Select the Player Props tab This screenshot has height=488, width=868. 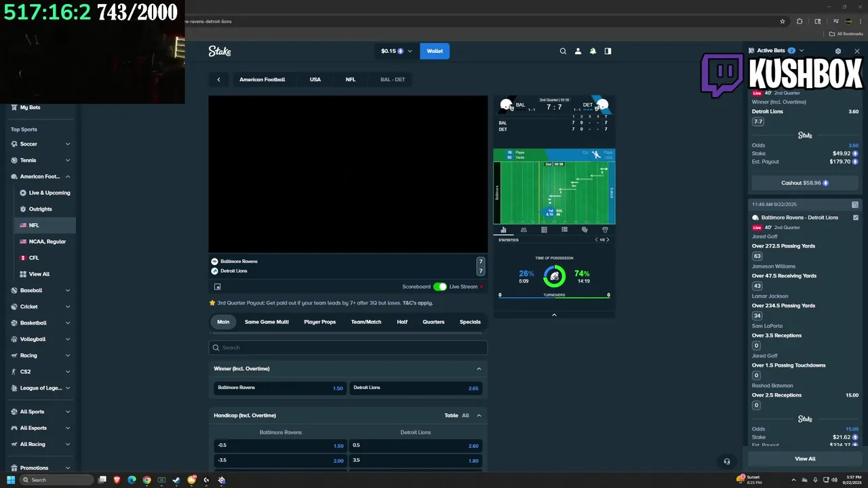click(319, 322)
